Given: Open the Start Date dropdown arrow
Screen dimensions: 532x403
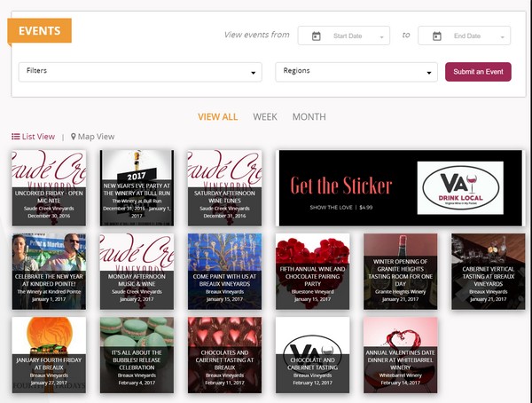Looking at the screenshot, I should tap(381, 37).
